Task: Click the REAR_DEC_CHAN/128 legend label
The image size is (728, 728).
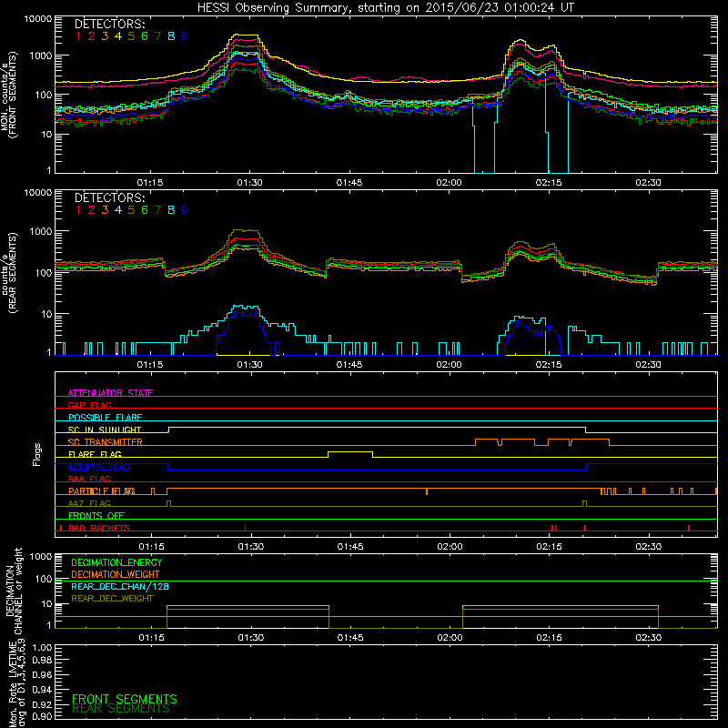Action: coord(120,587)
